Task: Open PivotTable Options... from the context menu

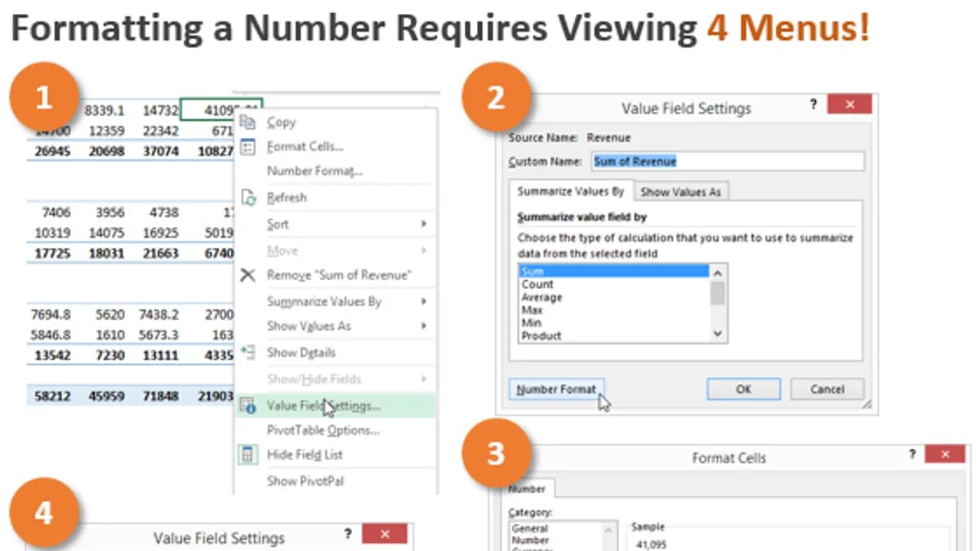Action: [x=323, y=430]
